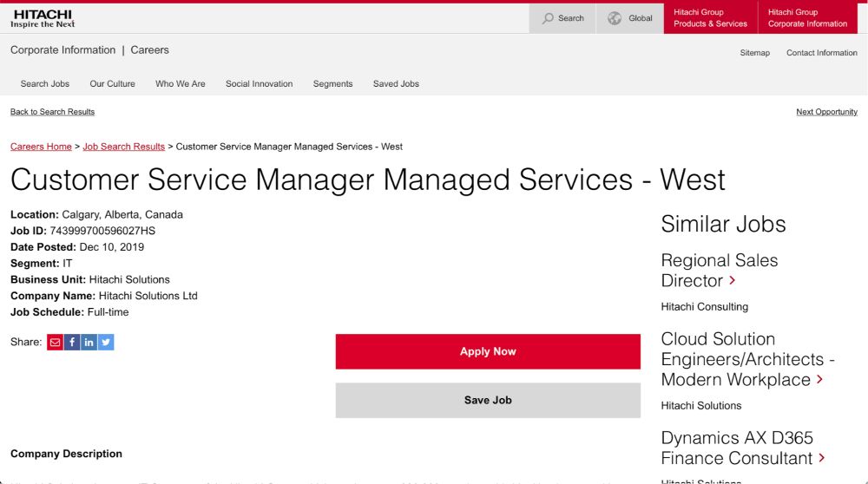Click the magnifying glass search icon
Viewport: 868px width, 484px height.
click(x=548, y=18)
